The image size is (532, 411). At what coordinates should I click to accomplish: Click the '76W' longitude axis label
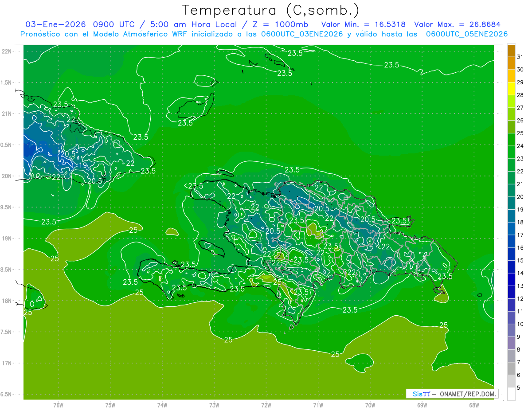click(58, 405)
